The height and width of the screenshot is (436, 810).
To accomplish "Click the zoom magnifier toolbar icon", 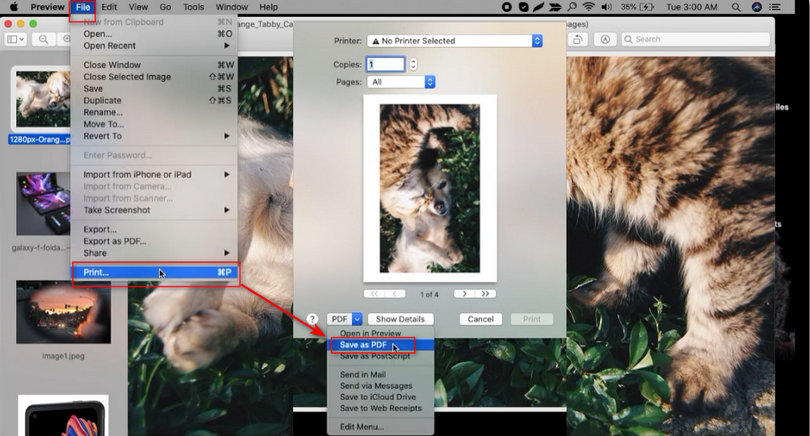I will pos(44,39).
